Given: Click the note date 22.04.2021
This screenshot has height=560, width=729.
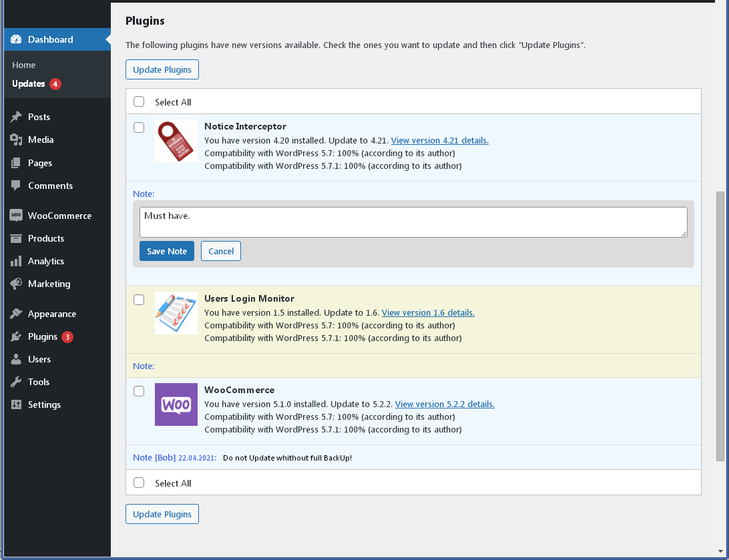Looking at the screenshot, I should (198, 459).
